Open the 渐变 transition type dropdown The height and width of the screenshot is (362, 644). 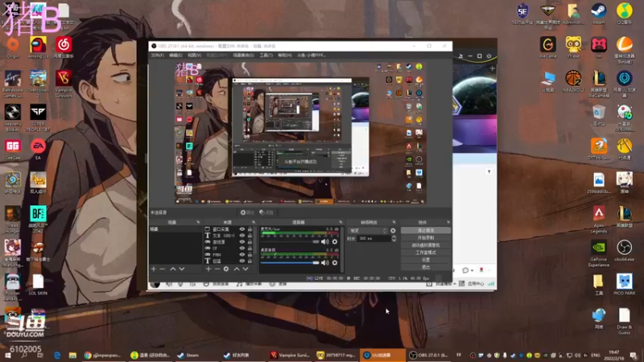click(x=368, y=231)
